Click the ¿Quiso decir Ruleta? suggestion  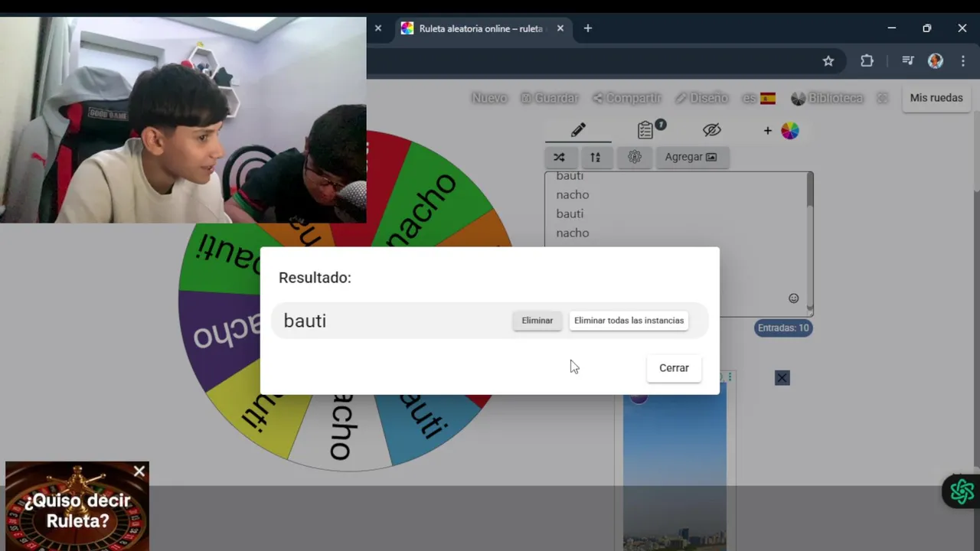(x=77, y=510)
